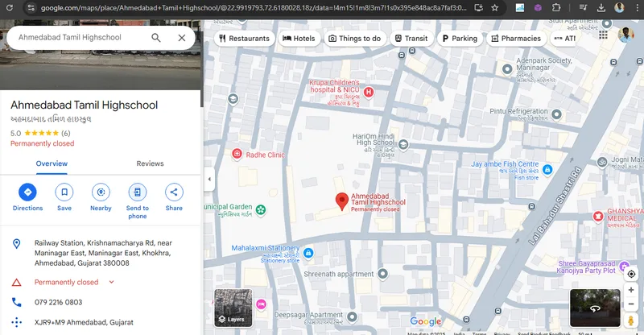644x335 pixels.
Task: Filter map by Restaurants
Action: coord(245,38)
